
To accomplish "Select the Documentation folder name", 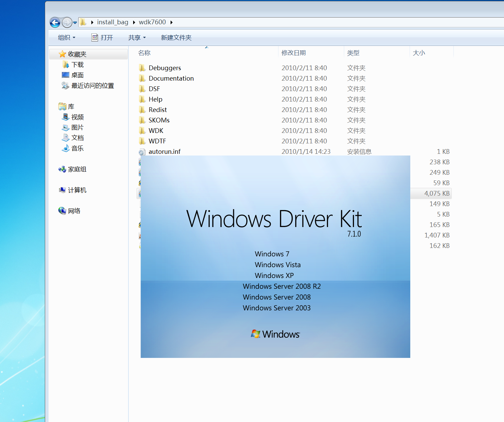I will pyautogui.click(x=171, y=78).
